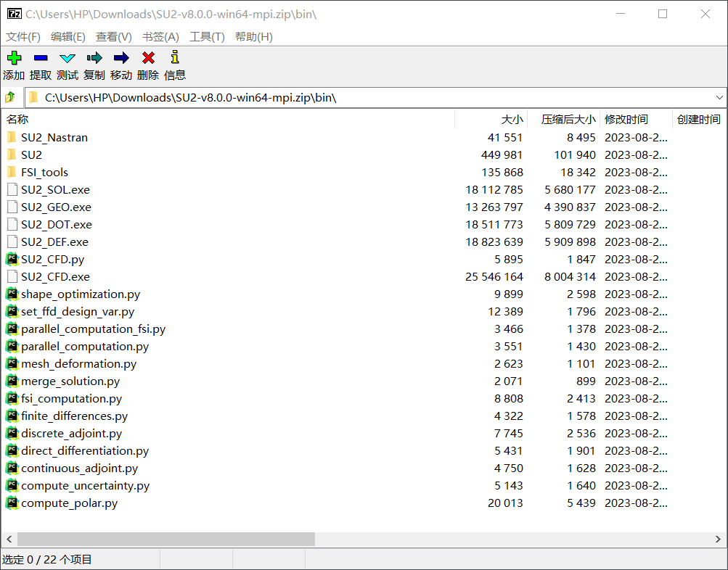Click the address bar path field
728x570 pixels.
pos(363,97)
